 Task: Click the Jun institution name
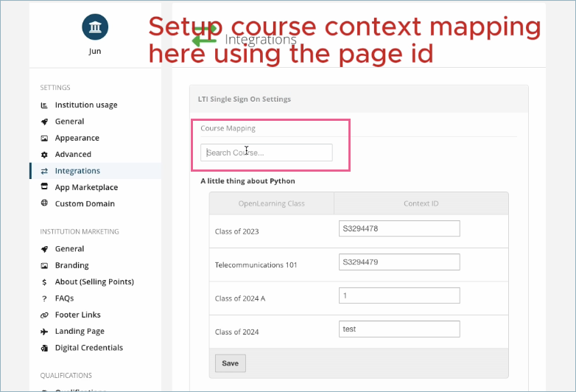pyautogui.click(x=95, y=51)
